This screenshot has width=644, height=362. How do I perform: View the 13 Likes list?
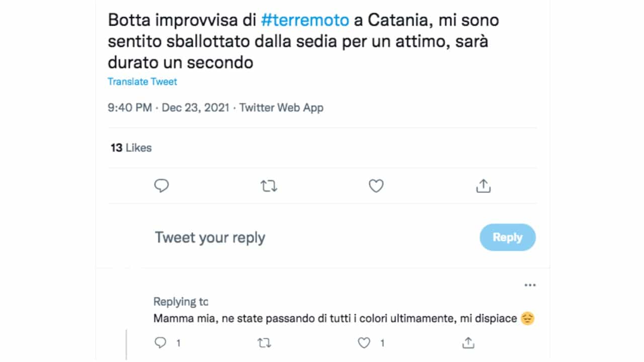[131, 148]
